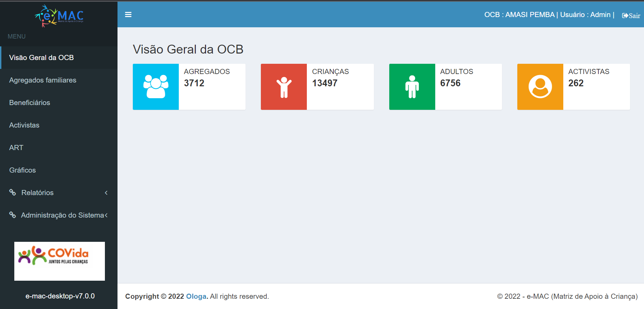Expand the Administração do Sistema chevron

(106, 215)
